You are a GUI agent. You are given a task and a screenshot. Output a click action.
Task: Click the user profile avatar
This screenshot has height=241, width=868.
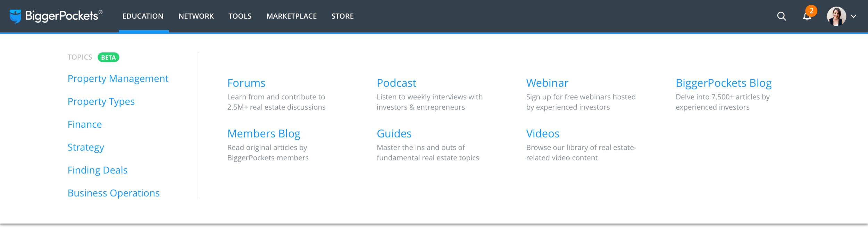point(836,16)
